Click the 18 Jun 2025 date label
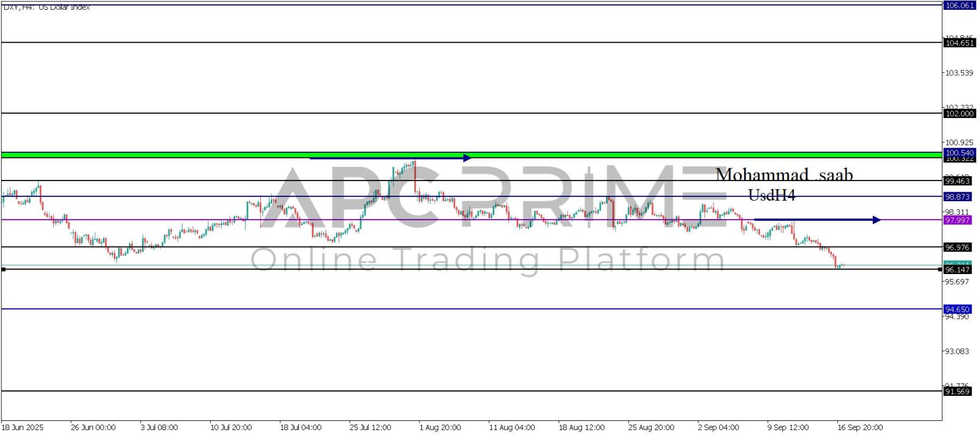 (23, 428)
